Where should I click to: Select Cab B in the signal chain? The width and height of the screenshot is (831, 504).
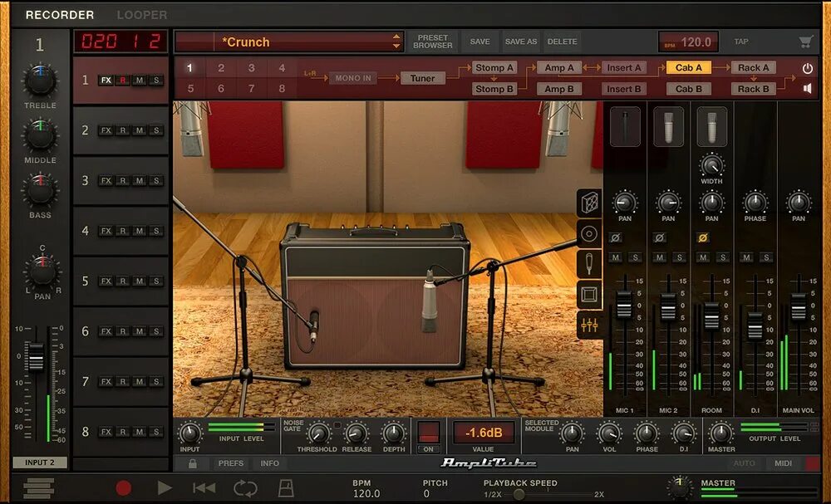pos(688,88)
